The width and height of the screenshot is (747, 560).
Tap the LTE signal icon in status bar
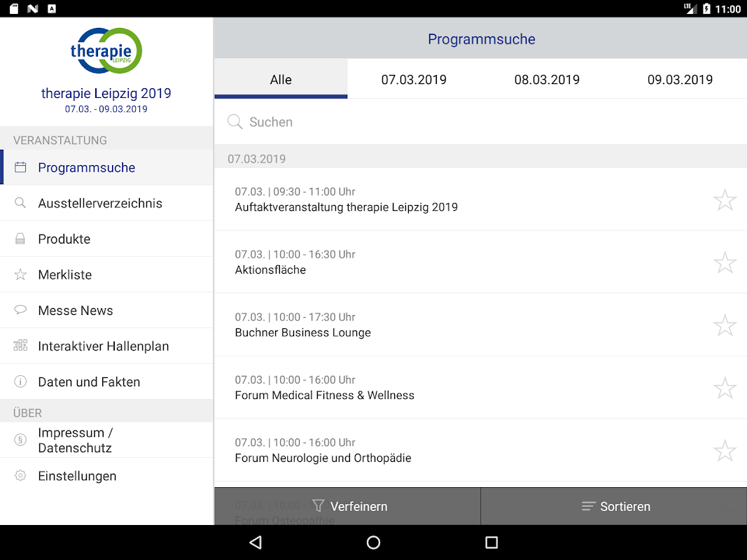click(690, 8)
